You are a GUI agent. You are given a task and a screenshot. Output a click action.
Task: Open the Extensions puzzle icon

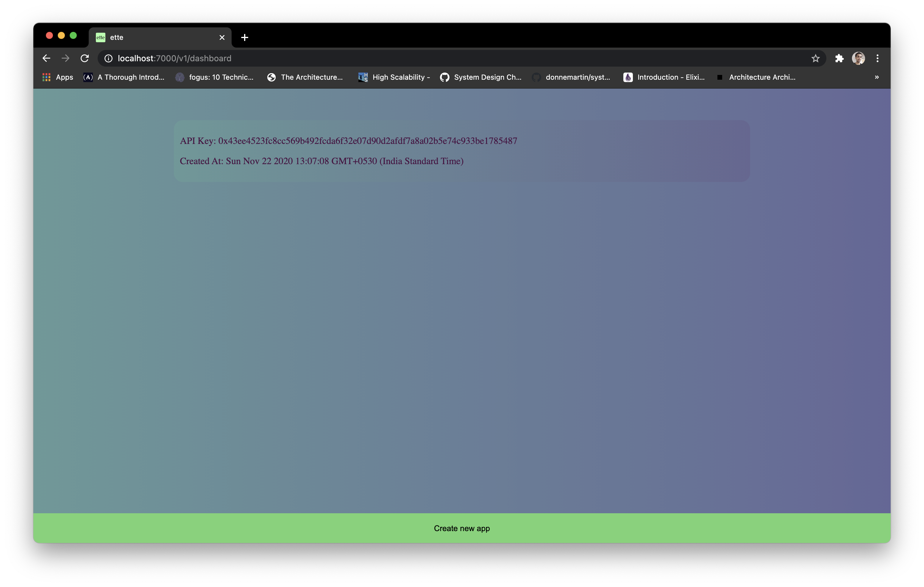coord(839,58)
